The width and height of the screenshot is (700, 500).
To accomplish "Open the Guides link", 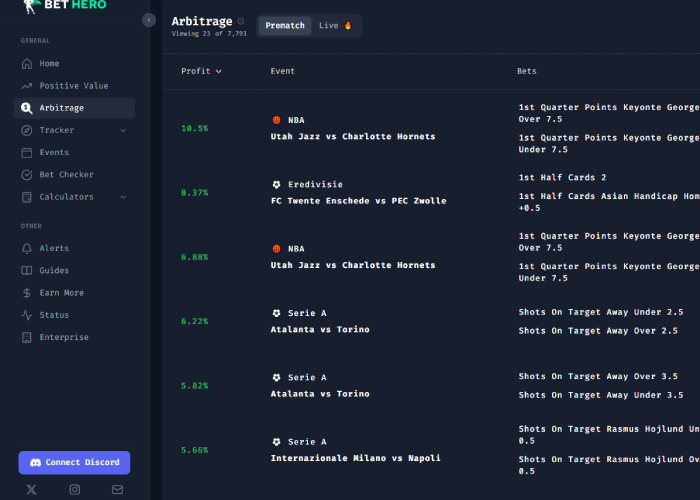I will (x=75, y=271).
